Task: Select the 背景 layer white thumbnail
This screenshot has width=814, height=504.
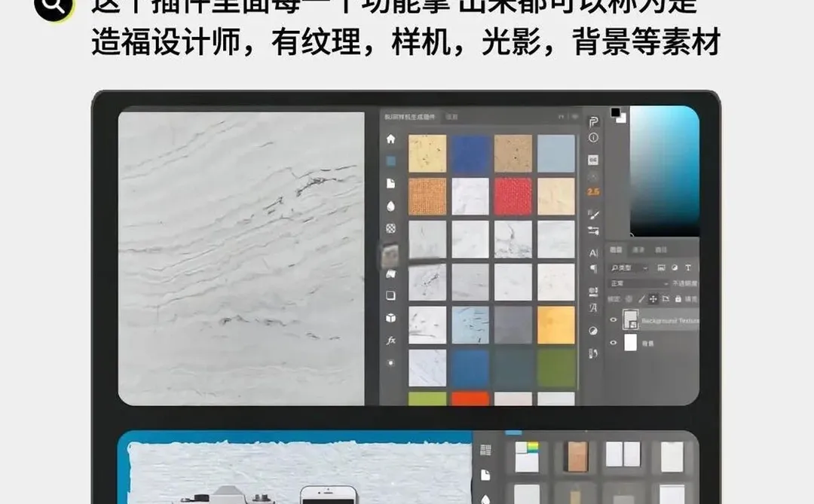Action: pos(630,343)
